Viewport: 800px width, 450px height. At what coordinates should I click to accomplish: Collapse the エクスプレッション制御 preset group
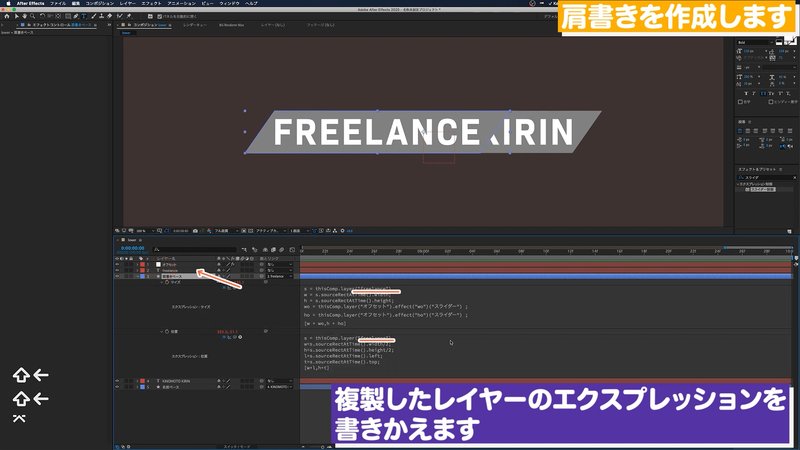pos(738,184)
